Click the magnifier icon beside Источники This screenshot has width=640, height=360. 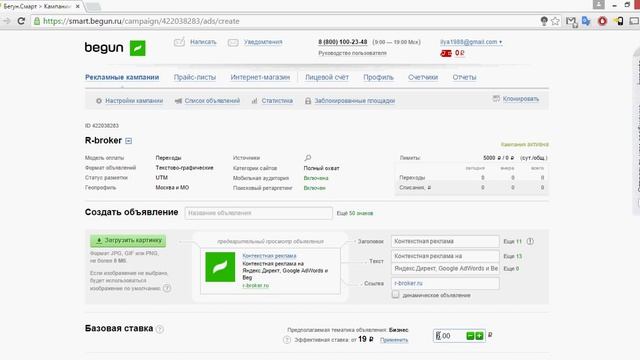pyautogui.click(x=308, y=158)
